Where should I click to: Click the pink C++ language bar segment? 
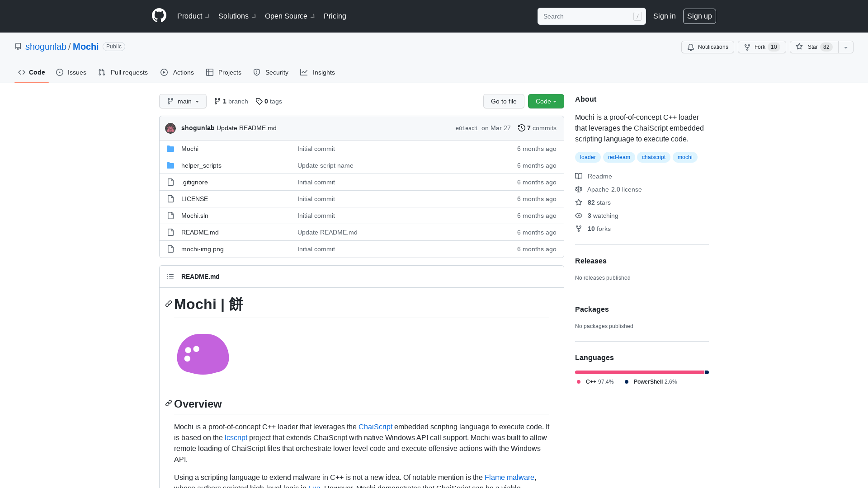640,372
